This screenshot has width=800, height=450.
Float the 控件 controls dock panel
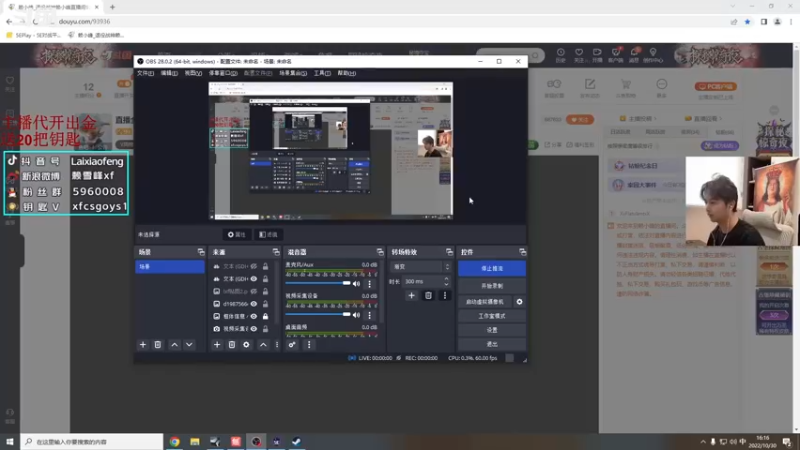(x=522, y=252)
